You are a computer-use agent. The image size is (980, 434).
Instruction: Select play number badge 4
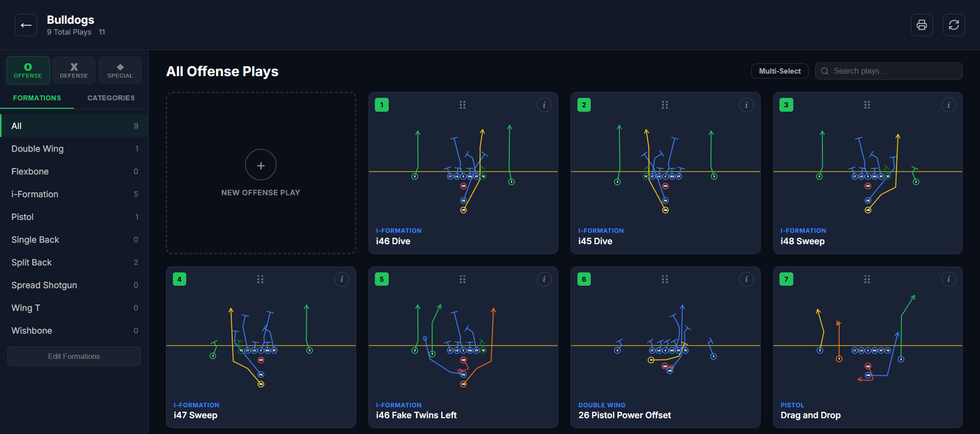tap(179, 279)
